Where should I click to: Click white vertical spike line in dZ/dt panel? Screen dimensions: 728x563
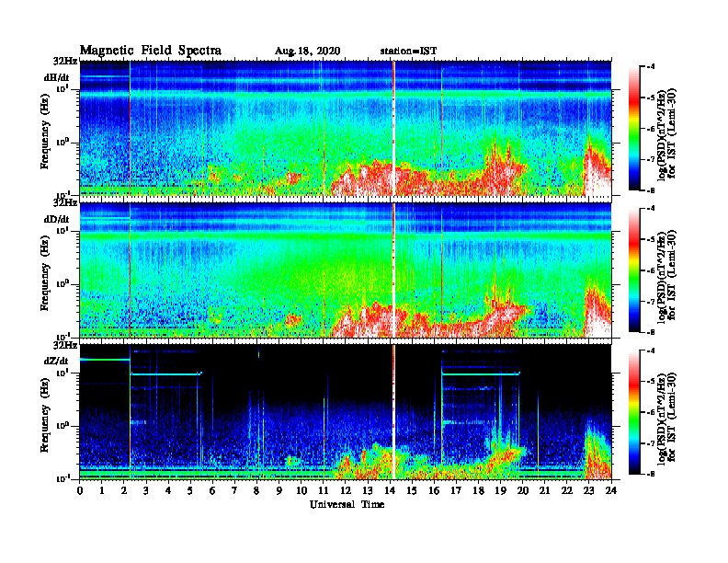coord(393,411)
